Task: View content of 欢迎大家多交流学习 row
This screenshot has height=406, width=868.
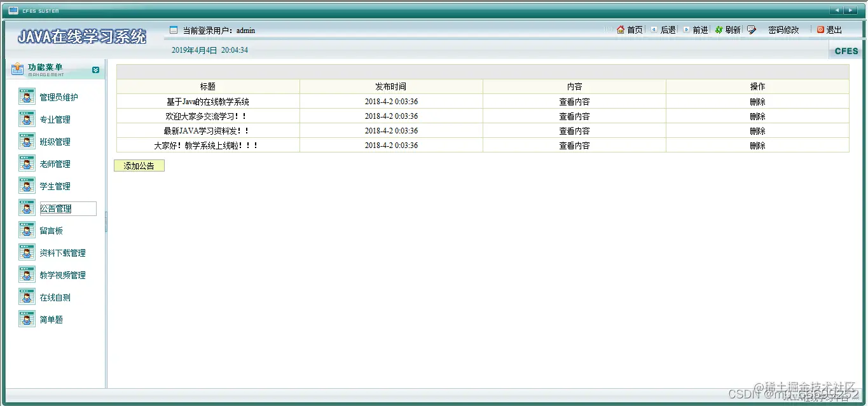Action: pos(574,116)
